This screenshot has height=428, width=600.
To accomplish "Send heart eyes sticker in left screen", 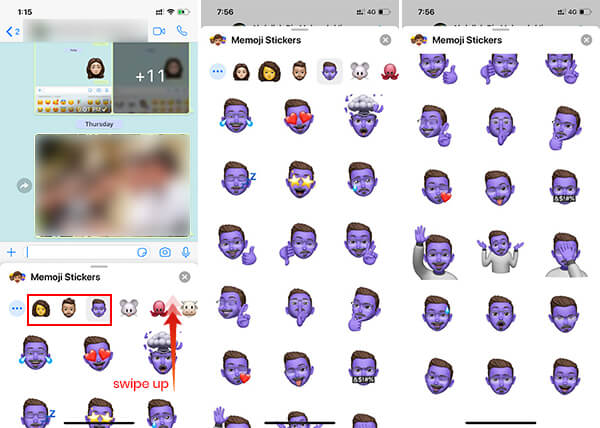I will coord(97,353).
